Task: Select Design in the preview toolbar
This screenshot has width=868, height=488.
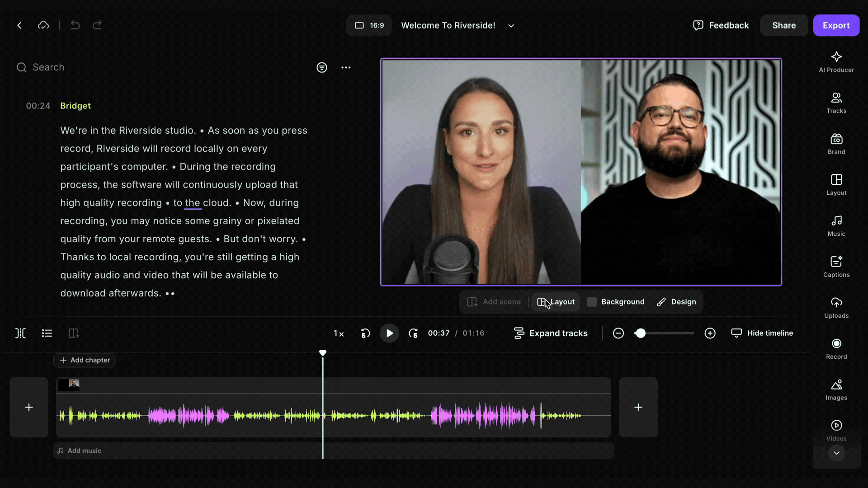Action: coord(676,302)
